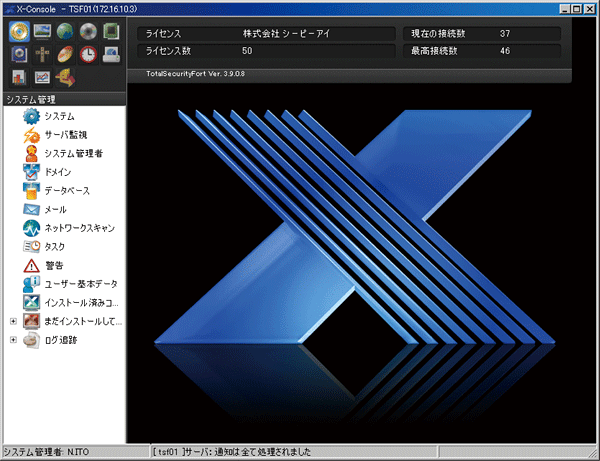Open the mixer sliders settings icon
Screen dimensions: 600x461
42,54
